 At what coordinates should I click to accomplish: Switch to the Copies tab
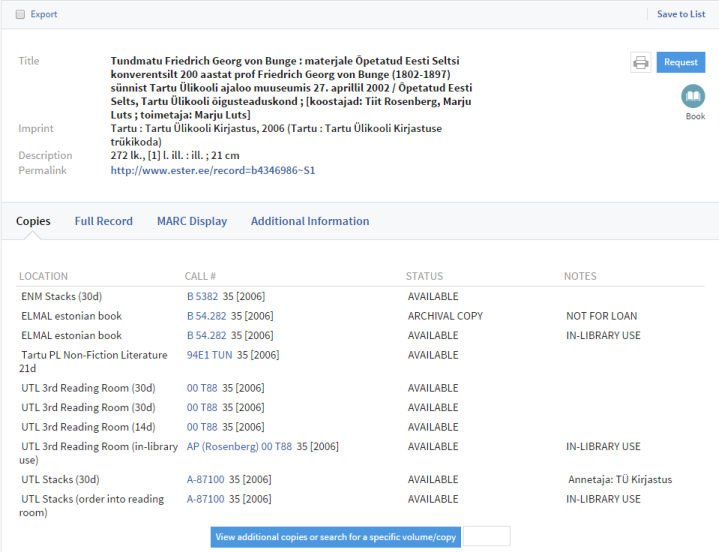pyautogui.click(x=33, y=221)
